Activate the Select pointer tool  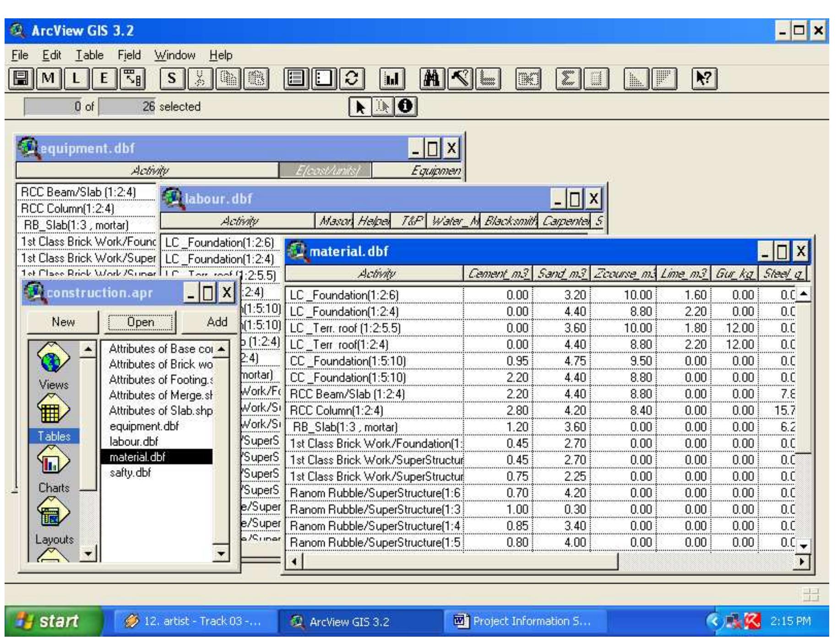tap(360, 107)
